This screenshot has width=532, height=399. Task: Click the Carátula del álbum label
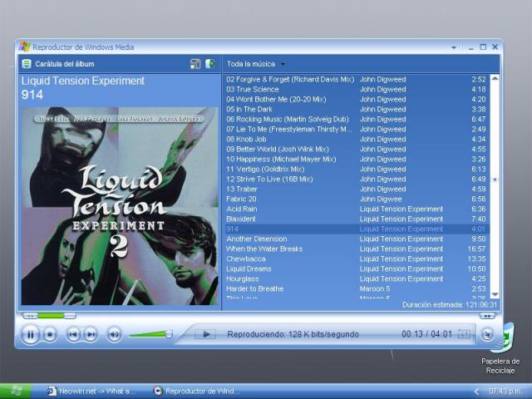coord(65,64)
